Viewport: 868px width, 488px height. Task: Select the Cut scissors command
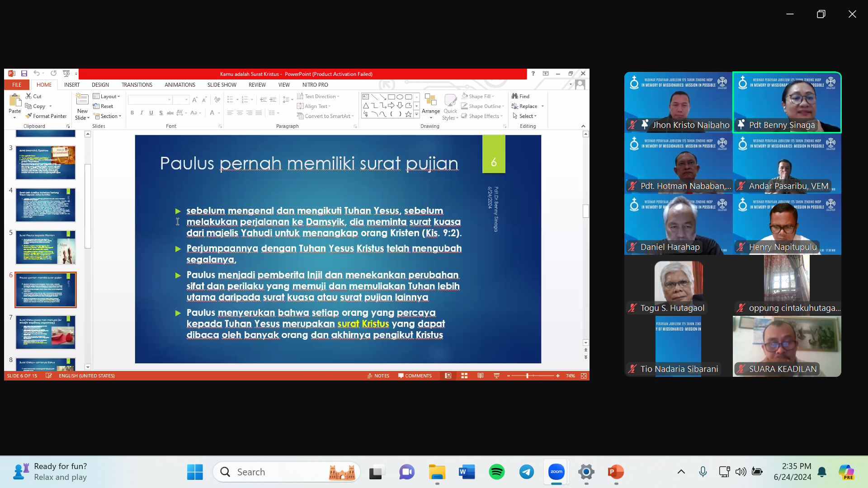(33, 96)
